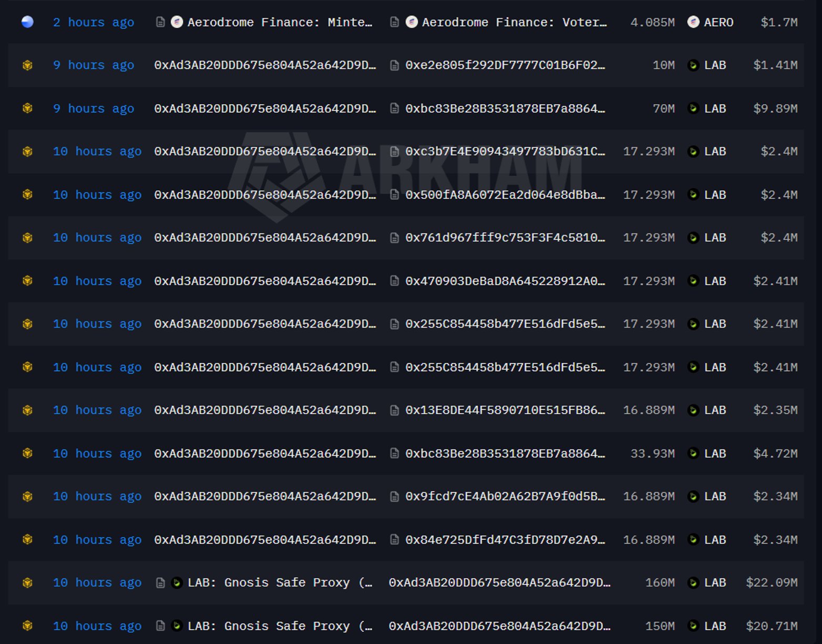The image size is (822, 644).
Task: Click the contract icon before 'Aerodrome Finance: Minte…'
Action: pyautogui.click(x=160, y=22)
